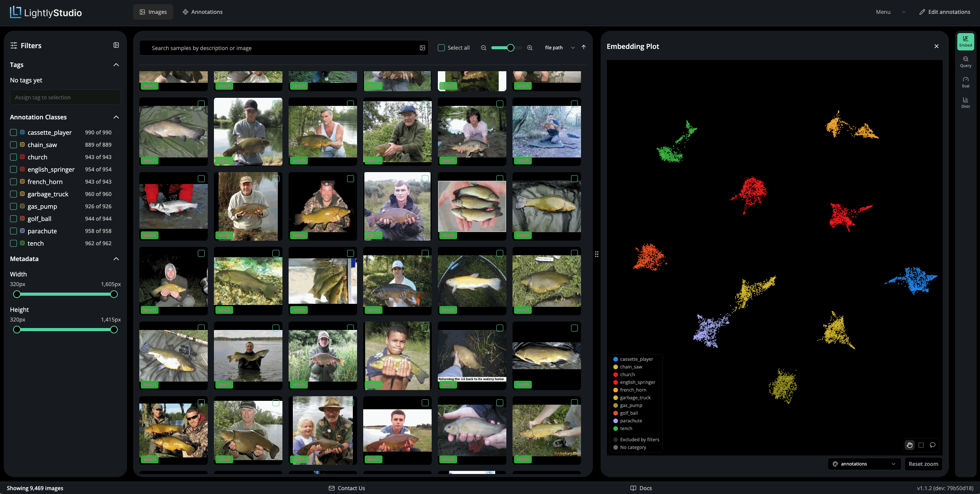Open the file path sort dropdown

(x=559, y=48)
